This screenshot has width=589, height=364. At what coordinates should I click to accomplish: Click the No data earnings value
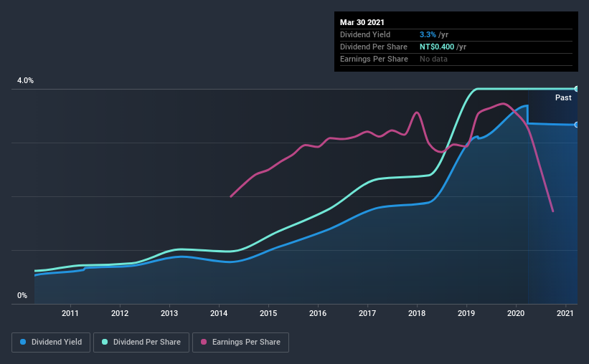(433, 59)
